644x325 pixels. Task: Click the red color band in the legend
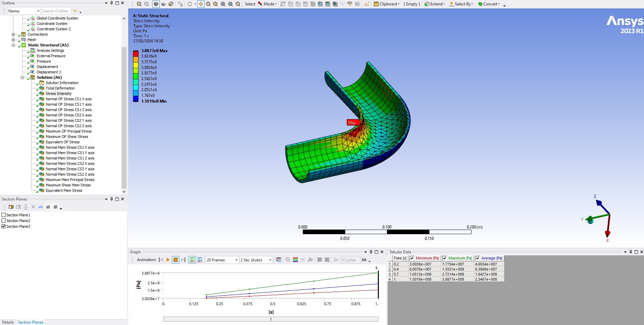point(136,54)
